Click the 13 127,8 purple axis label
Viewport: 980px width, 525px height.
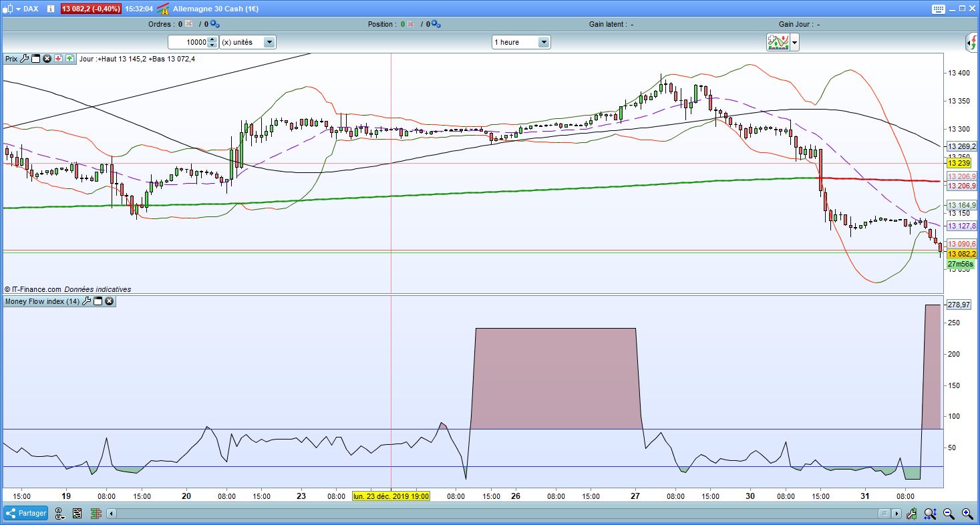(961, 226)
